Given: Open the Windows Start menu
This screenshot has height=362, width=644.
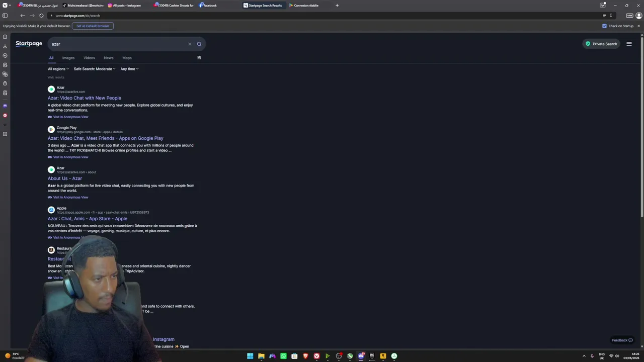Looking at the screenshot, I should click(x=250, y=356).
